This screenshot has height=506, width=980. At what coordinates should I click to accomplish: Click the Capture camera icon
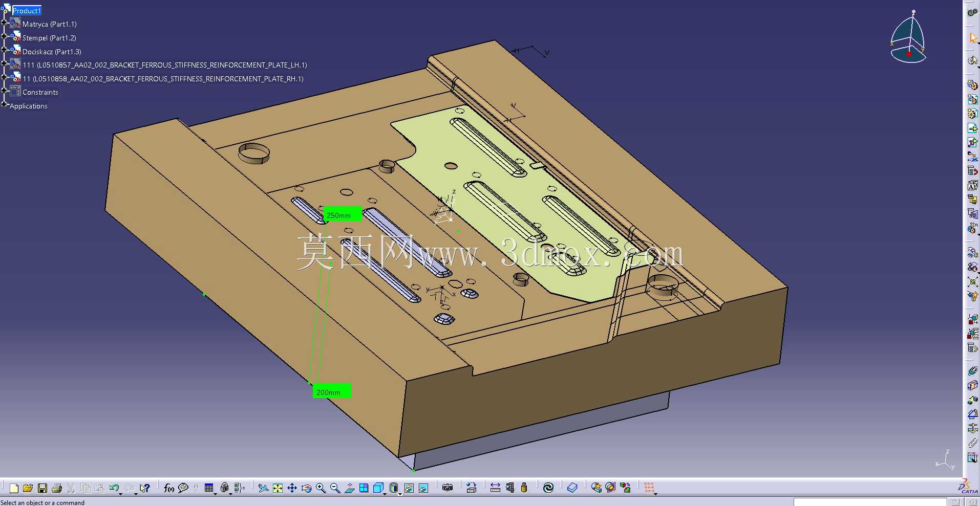(448, 488)
